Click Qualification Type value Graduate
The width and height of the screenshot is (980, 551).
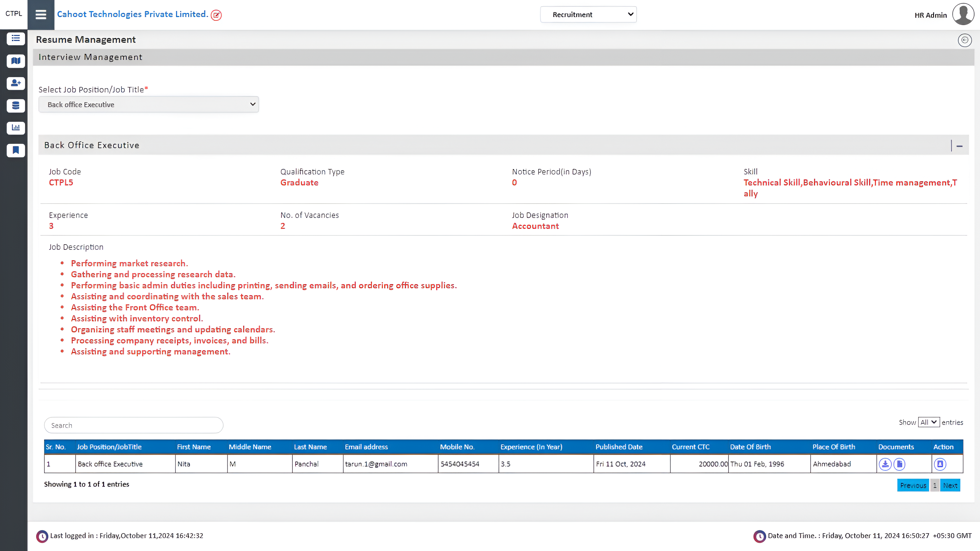[x=300, y=182]
